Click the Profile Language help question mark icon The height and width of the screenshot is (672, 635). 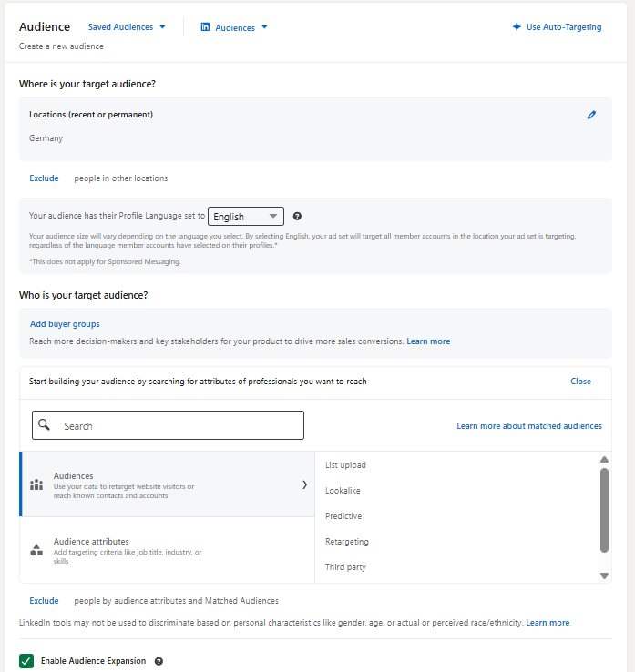[297, 217]
